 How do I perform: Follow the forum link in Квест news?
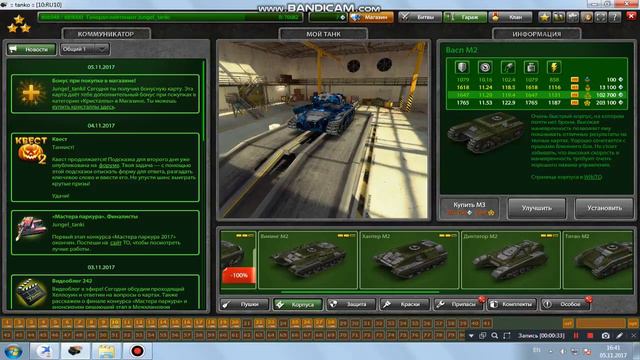click(109, 166)
